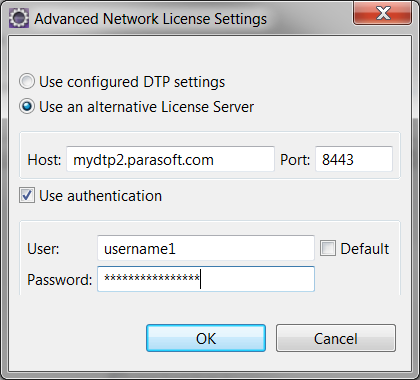Screen dimensions: 420x380
Task: Click the User field containing username1
Action: point(206,248)
